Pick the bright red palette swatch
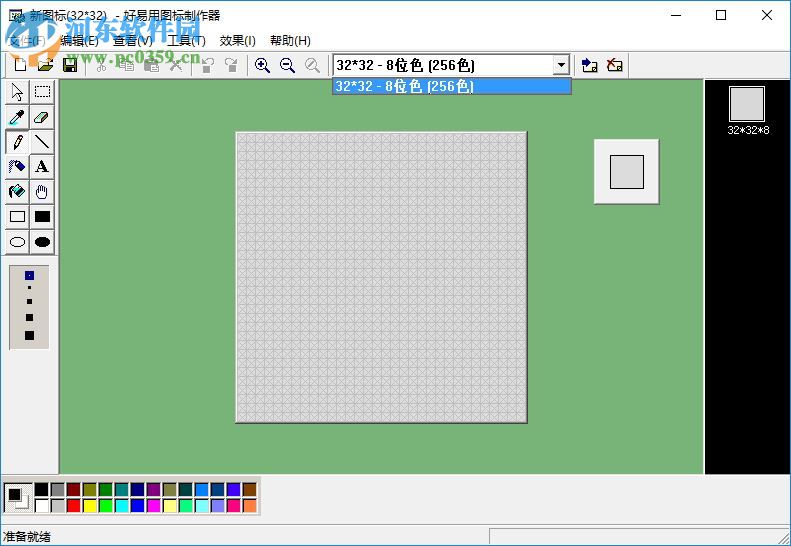The width and height of the screenshot is (791, 546). (x=74, y=505)
